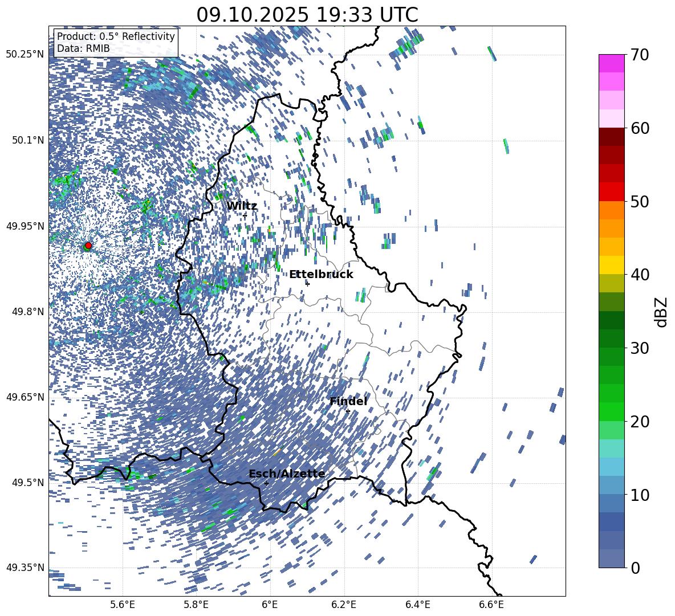
Task: Click the 09.10.2025 19:33 UTC title
Action: (x=307, y=15)
